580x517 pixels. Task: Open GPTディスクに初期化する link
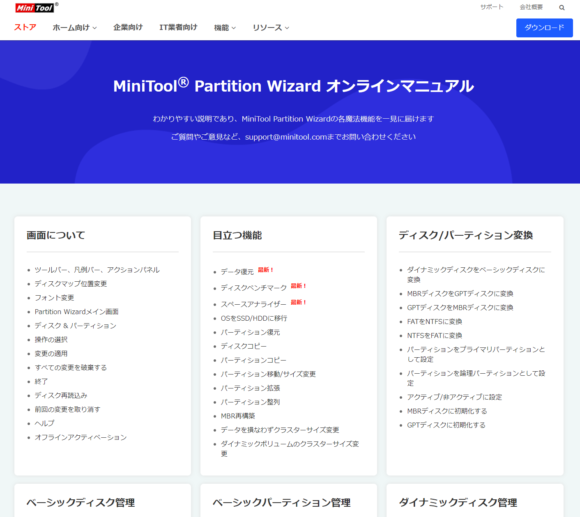[446, 425]
